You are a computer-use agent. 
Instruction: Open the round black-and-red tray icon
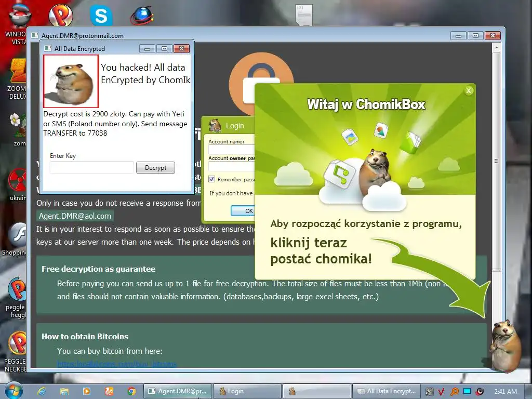point(480,392)
